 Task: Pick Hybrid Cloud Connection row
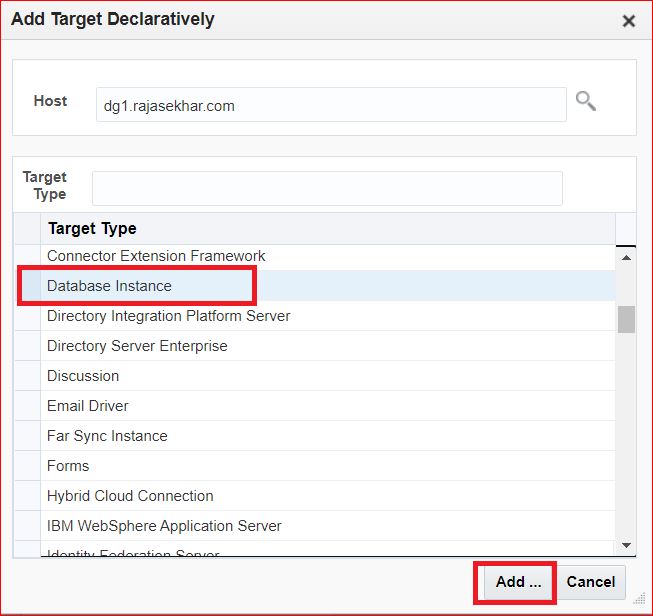tap(130, 496)
